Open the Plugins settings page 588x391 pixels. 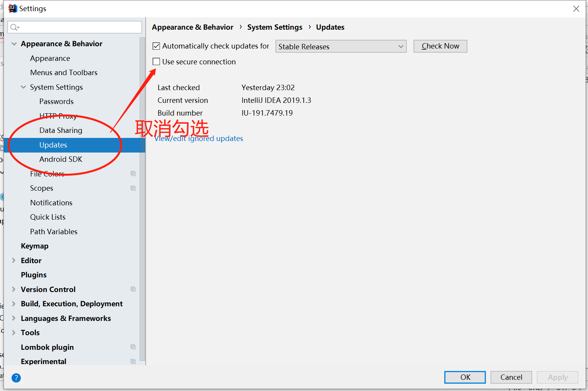[34, 275]
